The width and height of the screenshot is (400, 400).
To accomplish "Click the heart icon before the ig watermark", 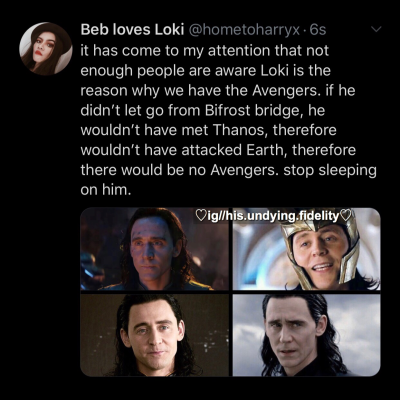I will (x=201, y=215).
